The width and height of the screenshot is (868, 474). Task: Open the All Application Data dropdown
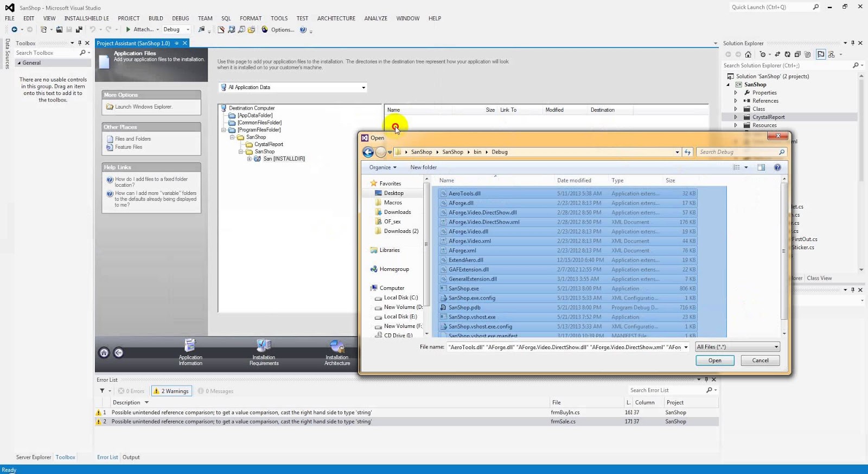(x=363, y=87)
